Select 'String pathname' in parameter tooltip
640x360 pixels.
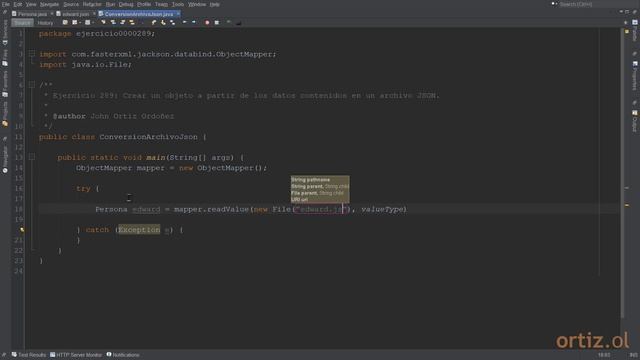click(x=310, y=180)
